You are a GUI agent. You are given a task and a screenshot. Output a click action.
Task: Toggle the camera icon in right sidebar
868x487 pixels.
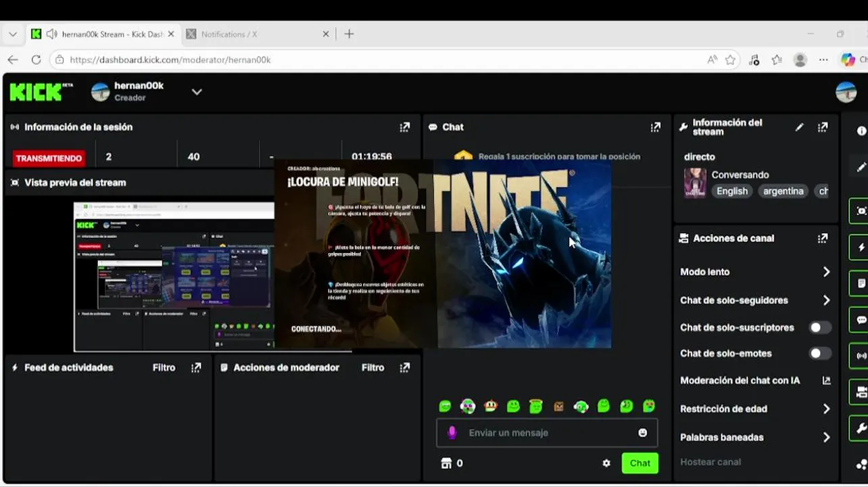pos(861,392)
